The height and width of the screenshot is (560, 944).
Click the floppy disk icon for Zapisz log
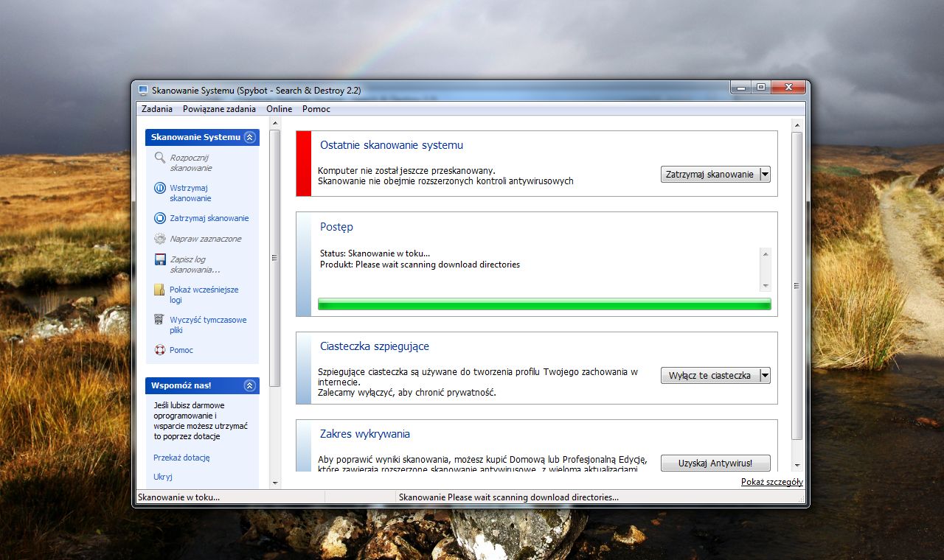pyautogui.click(x=160, y=259)
